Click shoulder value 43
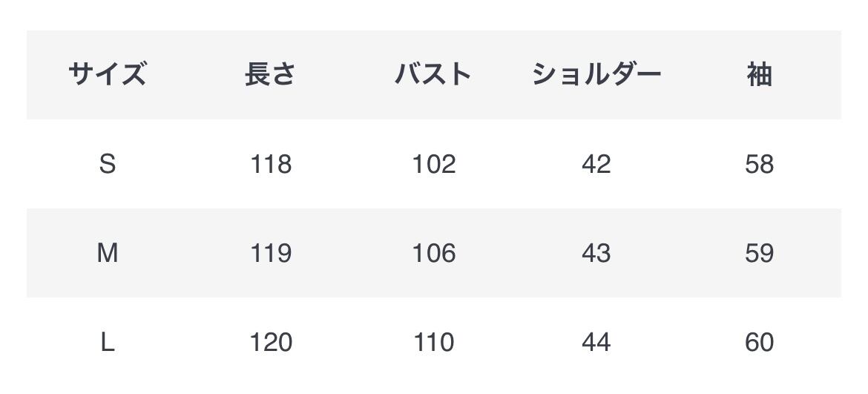The height and width of the screenshot is (394, 868). (596, 254)
